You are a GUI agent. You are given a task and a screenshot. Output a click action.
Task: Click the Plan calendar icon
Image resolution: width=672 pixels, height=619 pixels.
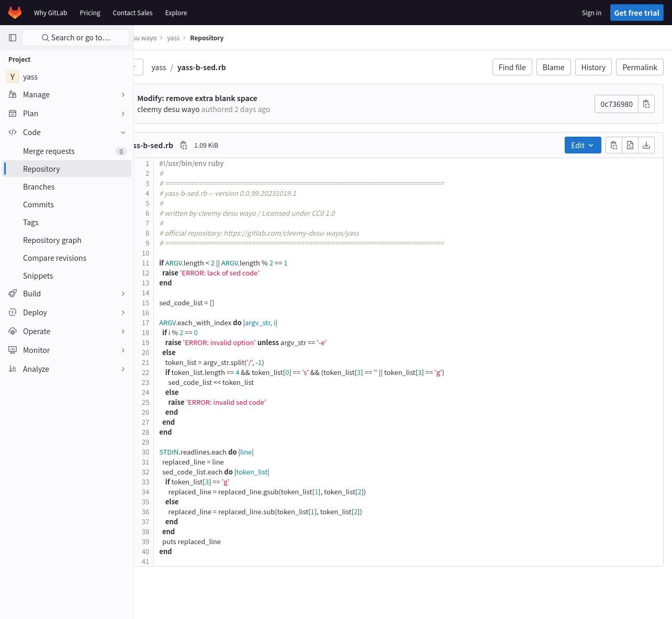[x=13, y=113]
